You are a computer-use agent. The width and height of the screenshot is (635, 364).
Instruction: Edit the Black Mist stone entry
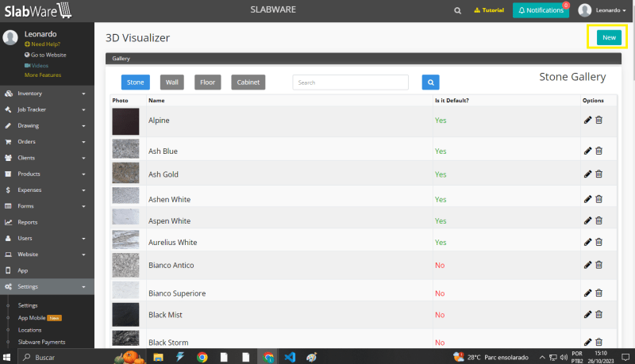coord(587,314)
